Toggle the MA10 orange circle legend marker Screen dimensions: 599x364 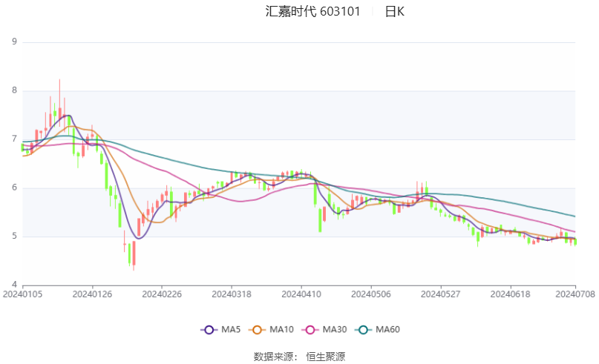pos(257,330)
